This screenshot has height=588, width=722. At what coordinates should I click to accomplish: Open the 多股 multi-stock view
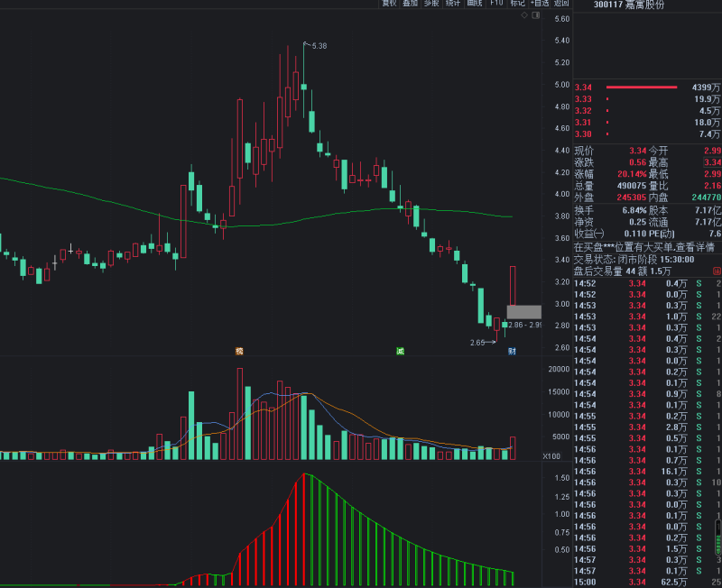(431, 4)
